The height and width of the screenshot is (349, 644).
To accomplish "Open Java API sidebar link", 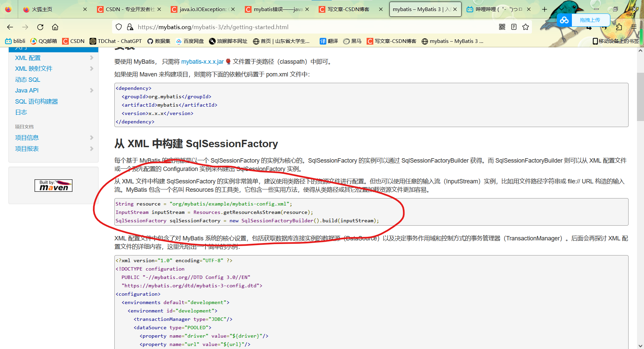I will coord(27,91).
